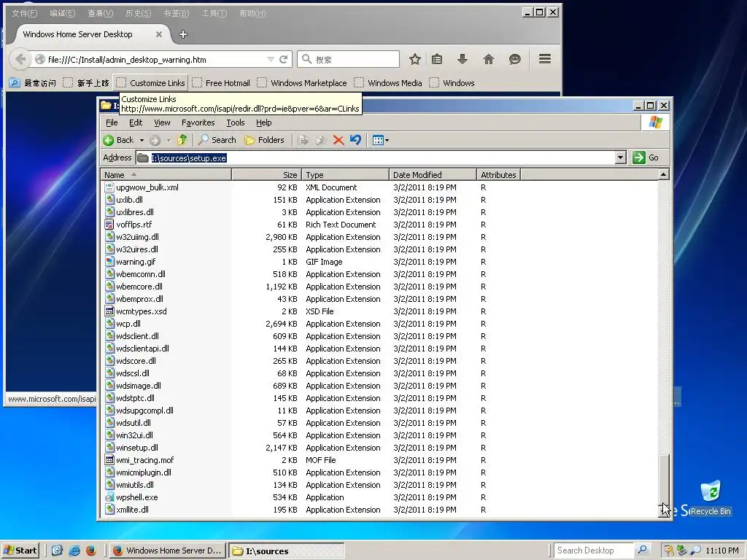Image resolution: width=747 pixels, height=560 pixels.
Task: Click the Copy To toolbar icon
Action: click(321, 140)
